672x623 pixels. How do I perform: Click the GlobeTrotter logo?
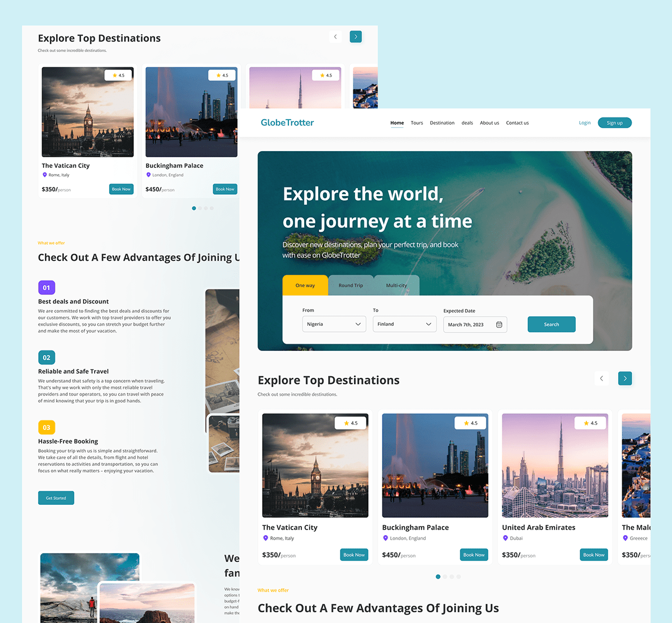[x=287, y=123]
